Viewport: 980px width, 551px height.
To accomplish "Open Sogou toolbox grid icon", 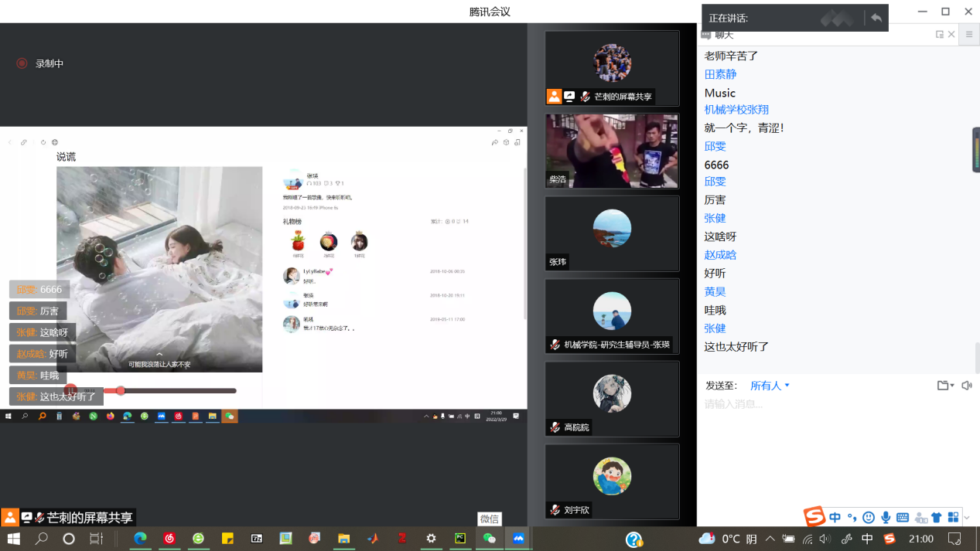I will click(953, 518).
